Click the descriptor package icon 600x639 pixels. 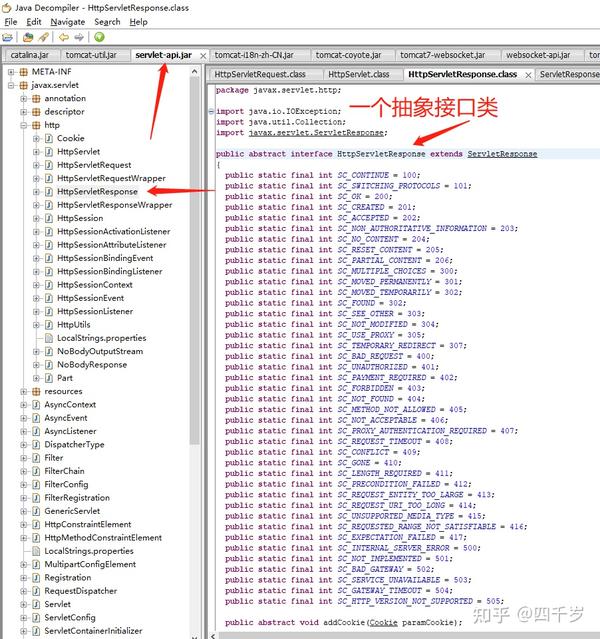click(x=36, y=112)
